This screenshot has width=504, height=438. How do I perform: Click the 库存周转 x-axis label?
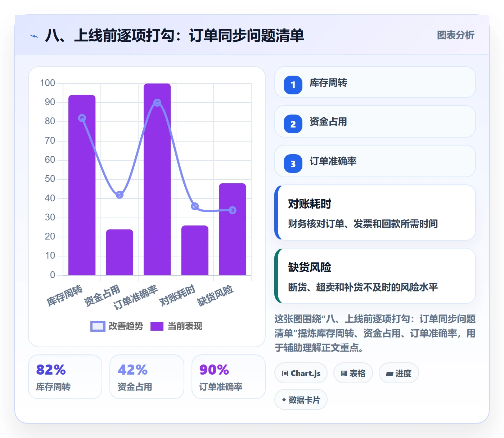tap(64, 296)
